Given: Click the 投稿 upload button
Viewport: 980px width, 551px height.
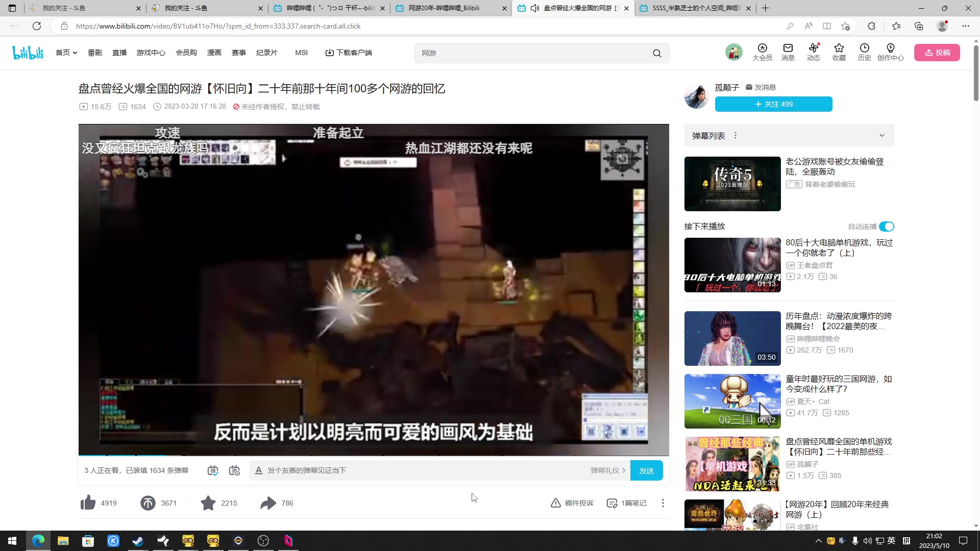Looking at the screenshot, I should click(937, 53).
